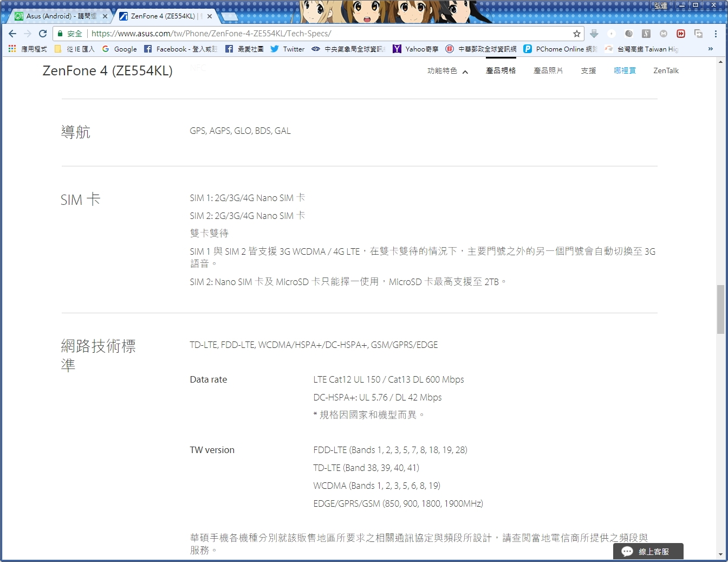Open a new browser tab
The image size is (728, 562).
click(x=230, y=16)
